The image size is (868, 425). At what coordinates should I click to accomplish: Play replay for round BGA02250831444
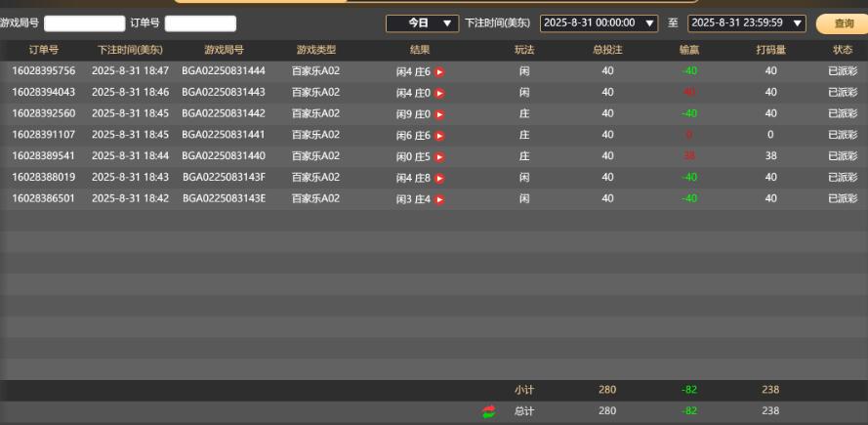coord(439,71)
